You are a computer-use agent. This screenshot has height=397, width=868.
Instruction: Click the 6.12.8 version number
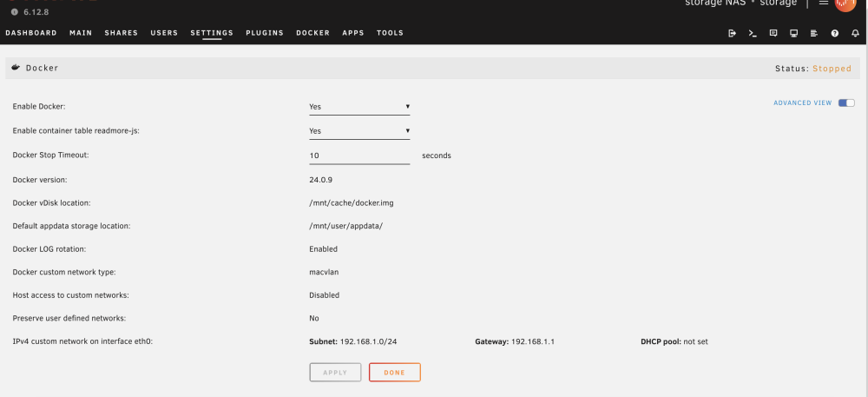click(x=36, y=12)
